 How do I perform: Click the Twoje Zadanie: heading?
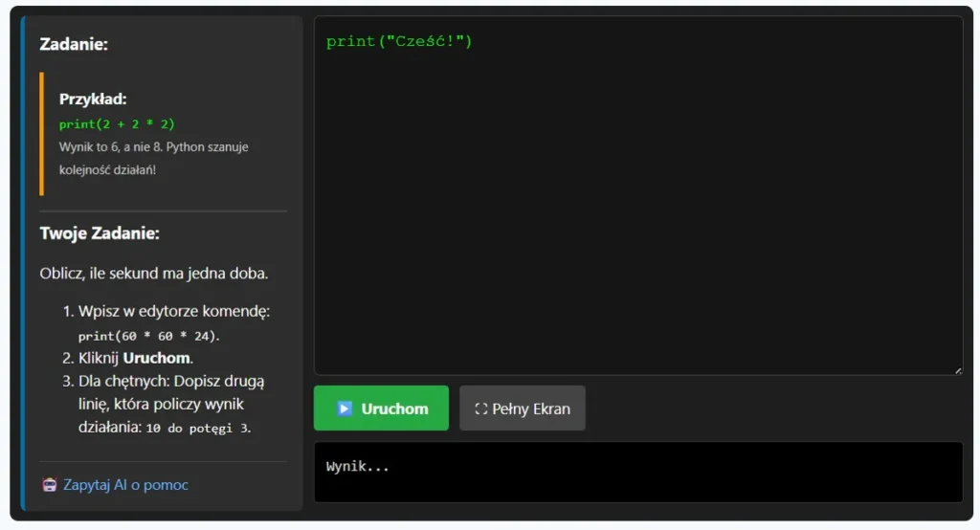tap(100, 233)
